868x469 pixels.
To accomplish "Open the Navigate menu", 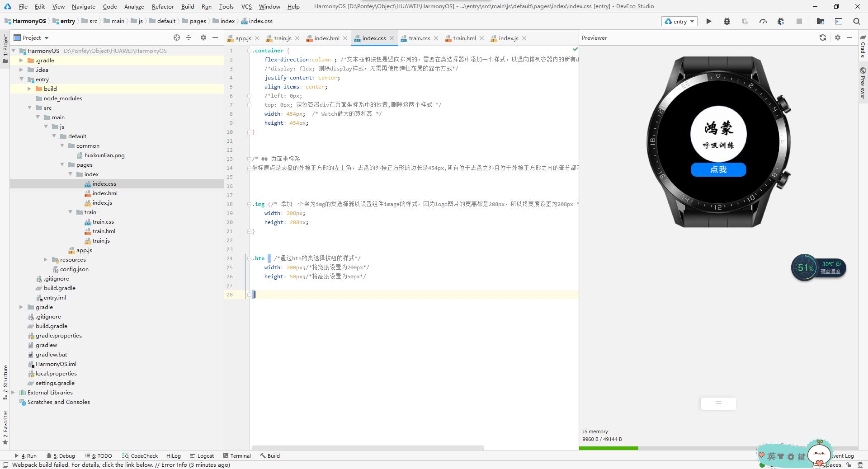I will coord(83,6).
